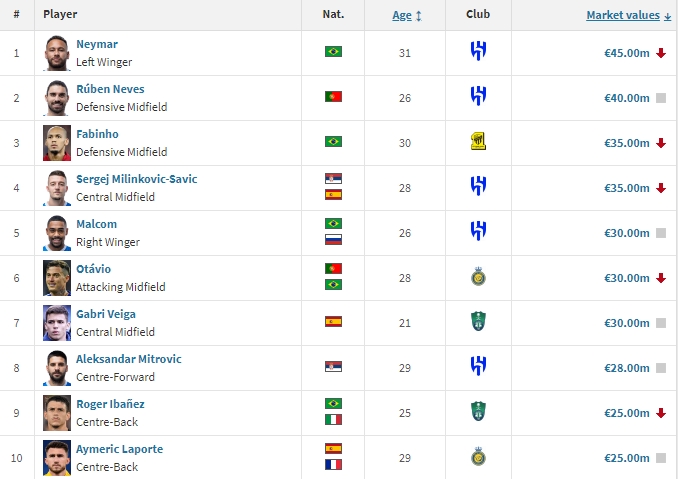Open Fabinho's €35.00m market value
The width and height of the screenshot is (678, 479).
tap(627, 143)
